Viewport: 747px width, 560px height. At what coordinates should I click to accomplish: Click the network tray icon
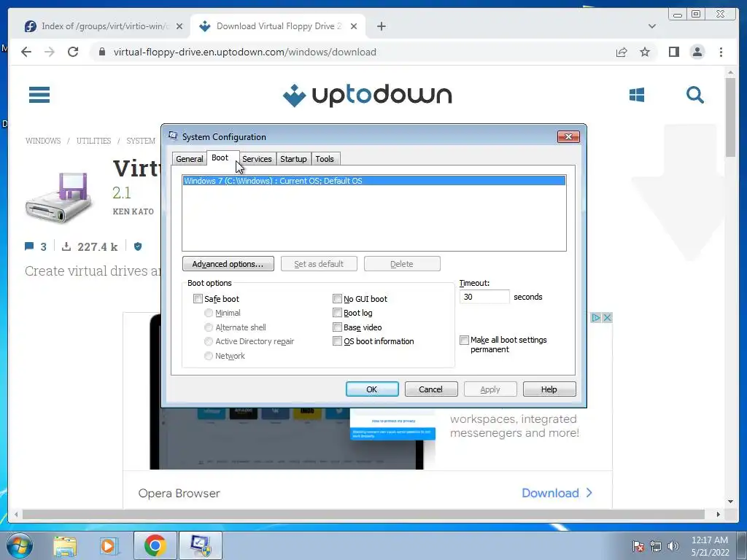tap(656, 546)
